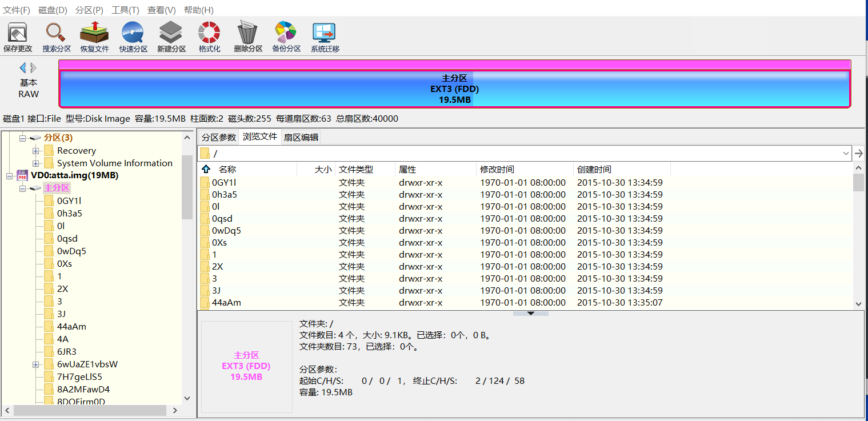This screenshot has height=421, width=868.
Task: Select the 2X row in the file list
Action: coord(526,267)
